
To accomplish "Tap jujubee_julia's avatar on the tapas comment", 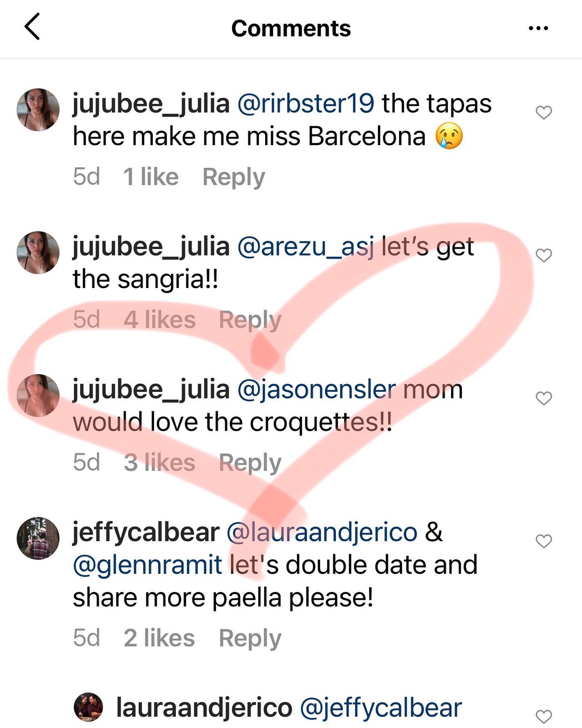I will [38, 110].
